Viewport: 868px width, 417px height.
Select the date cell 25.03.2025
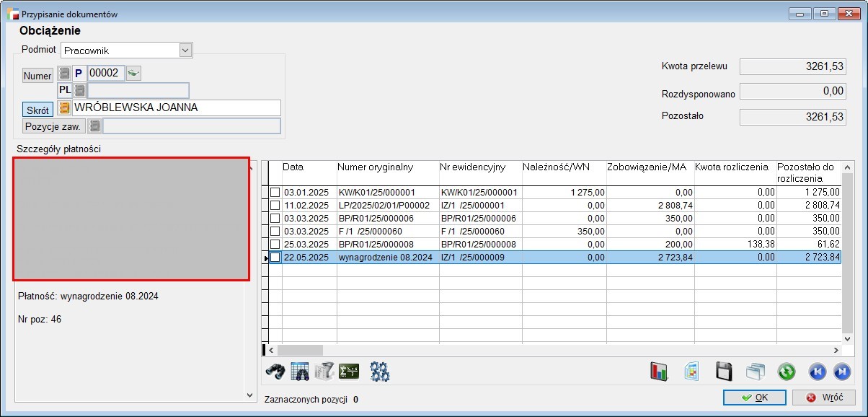(309, 245)
